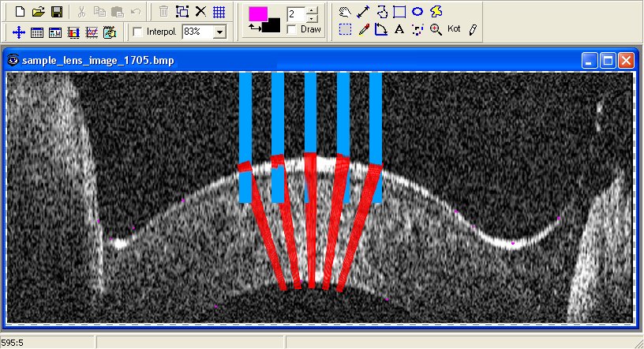Click the scissors Cut icon
This screenshot has height=349, width=644.
(81, 12)
